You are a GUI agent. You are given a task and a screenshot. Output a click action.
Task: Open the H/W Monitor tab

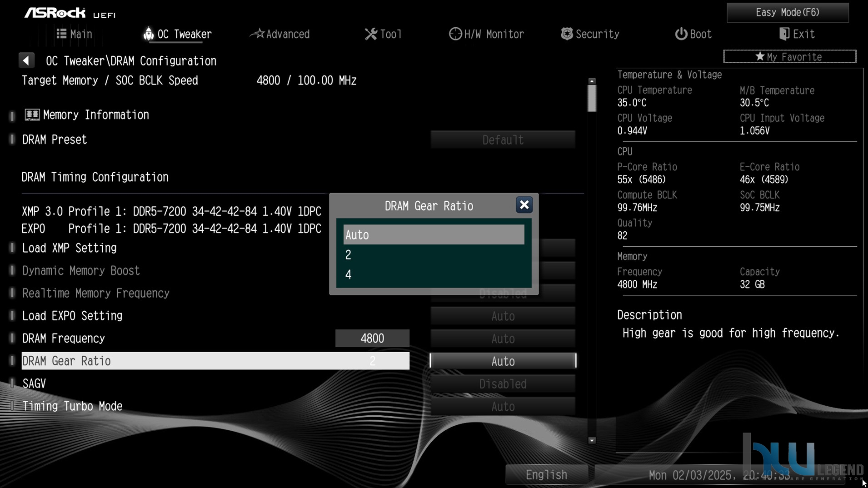[x=486, y=34]
